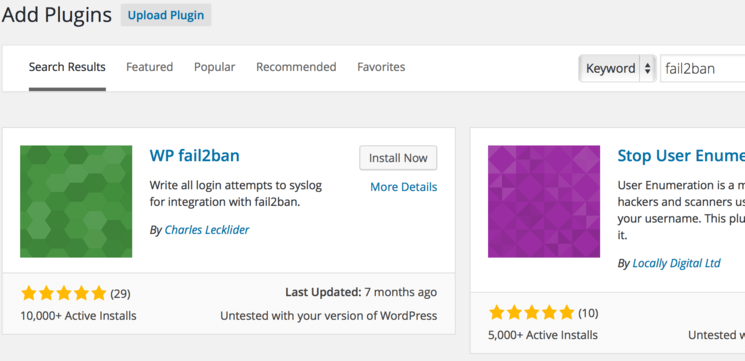
Task: Open the WP fail2ban title link
Action: (195, 155)
